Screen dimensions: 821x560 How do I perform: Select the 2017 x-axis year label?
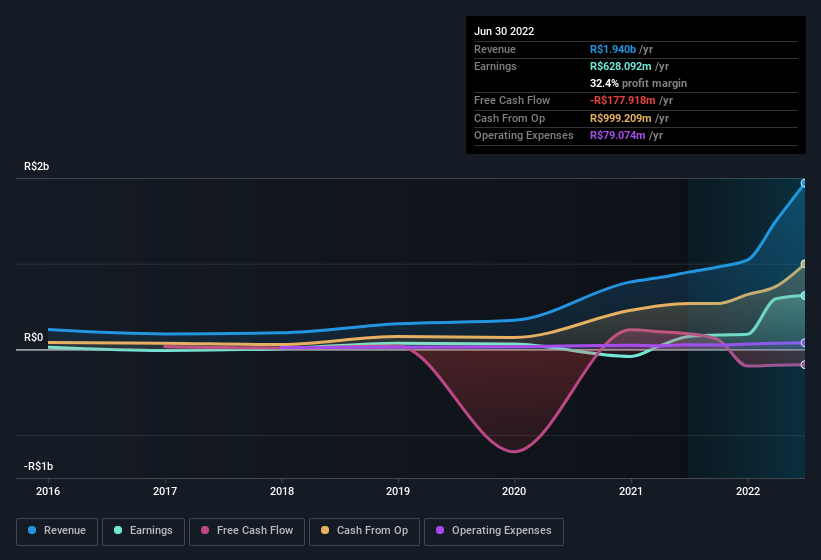[165, 491]
